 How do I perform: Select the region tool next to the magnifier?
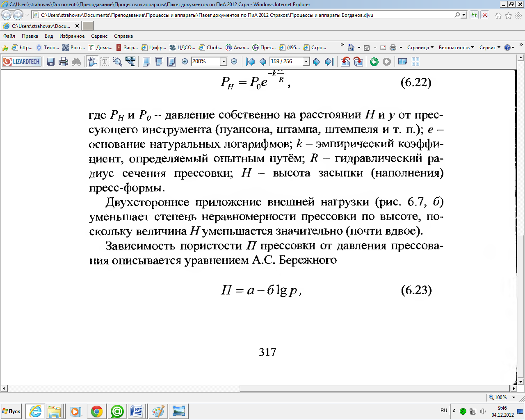click(x=130, y=62)
